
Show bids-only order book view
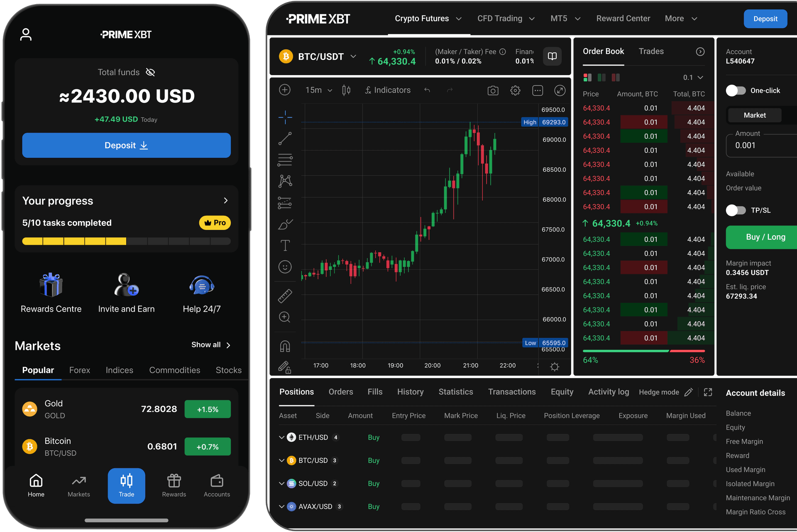pyautogui.click(x=601, y=78)
